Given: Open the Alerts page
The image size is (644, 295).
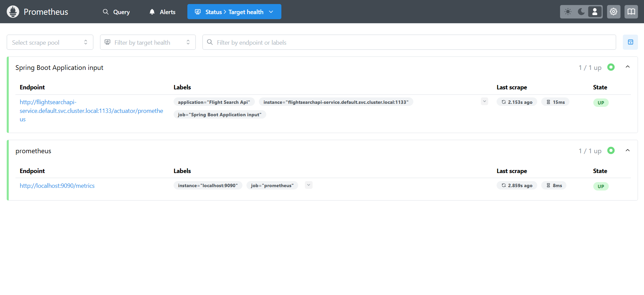Looking at the screenshot, I should point(163,12).
